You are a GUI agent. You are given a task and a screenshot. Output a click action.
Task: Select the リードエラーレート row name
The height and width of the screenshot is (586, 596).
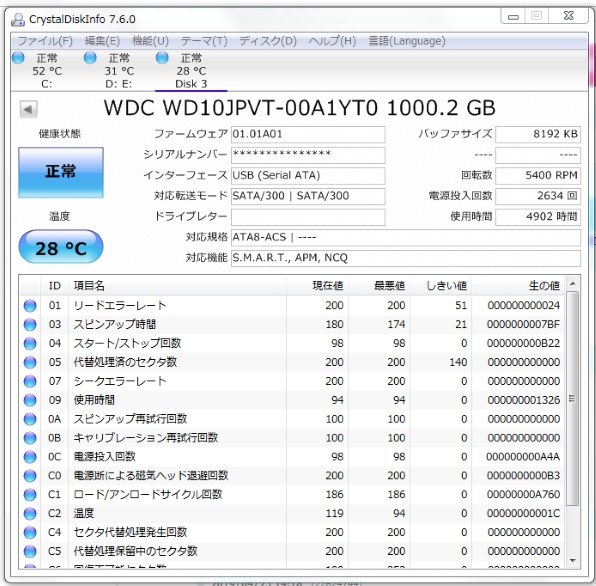(120, 306)
